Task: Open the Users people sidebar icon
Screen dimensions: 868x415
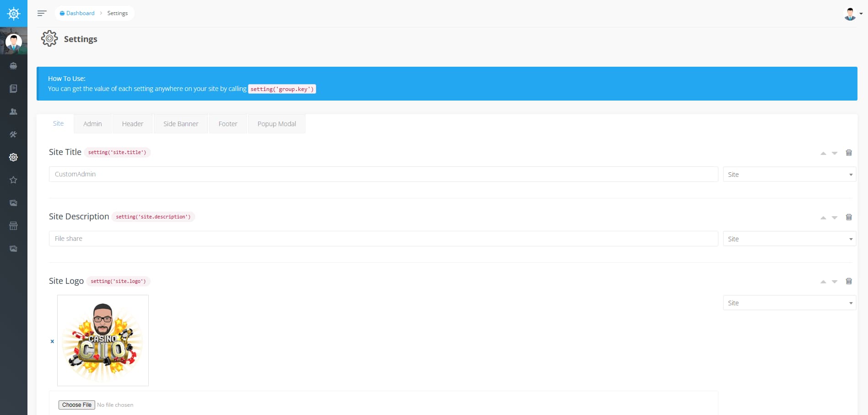Action: click(13, 112)
